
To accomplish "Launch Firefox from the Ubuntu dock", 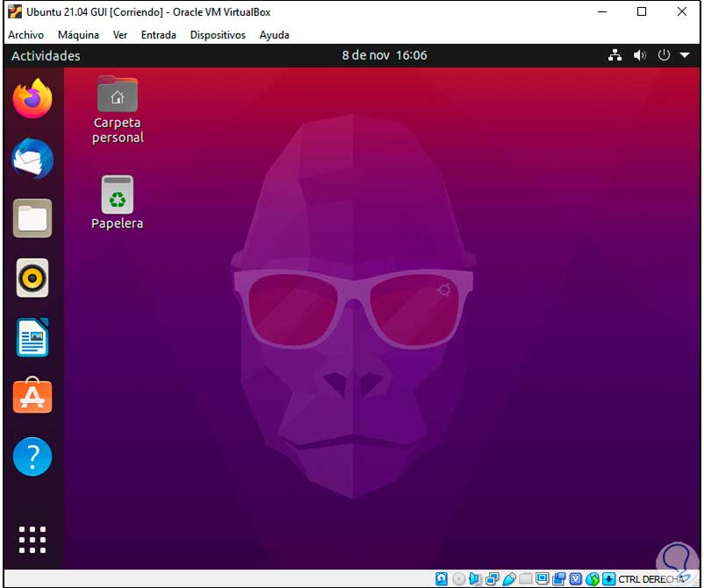I will point(32,98).
